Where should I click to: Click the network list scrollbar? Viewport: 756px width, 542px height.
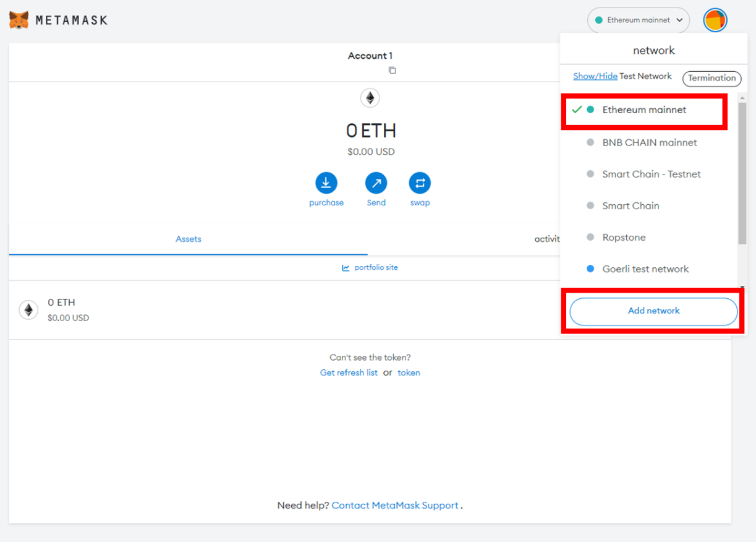click(742, 173)
